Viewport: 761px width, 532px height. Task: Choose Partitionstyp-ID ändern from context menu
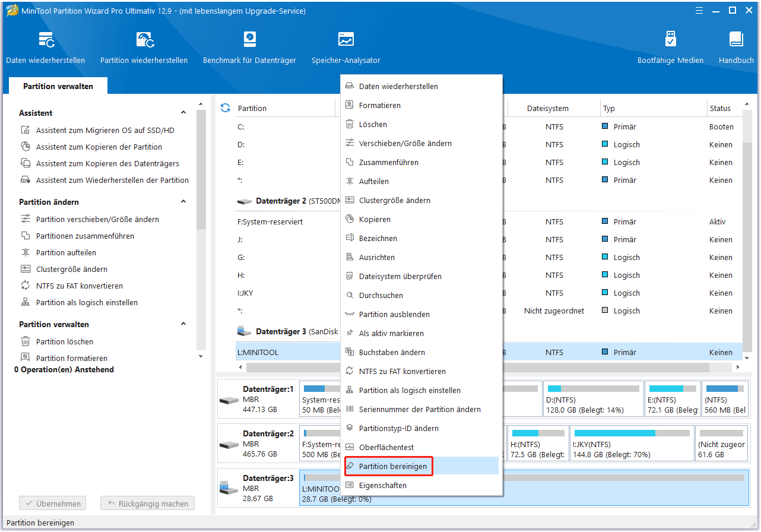[421, 428]
